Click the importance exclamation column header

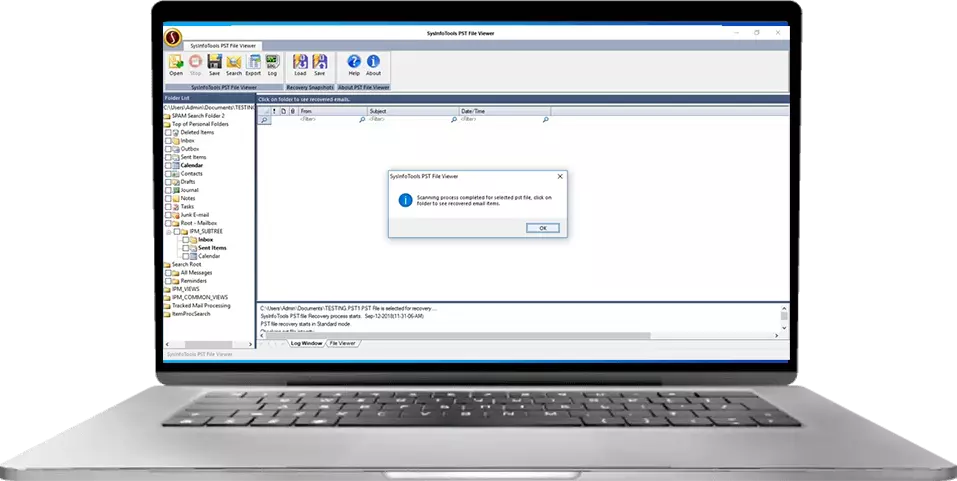[x=274, y=111]
